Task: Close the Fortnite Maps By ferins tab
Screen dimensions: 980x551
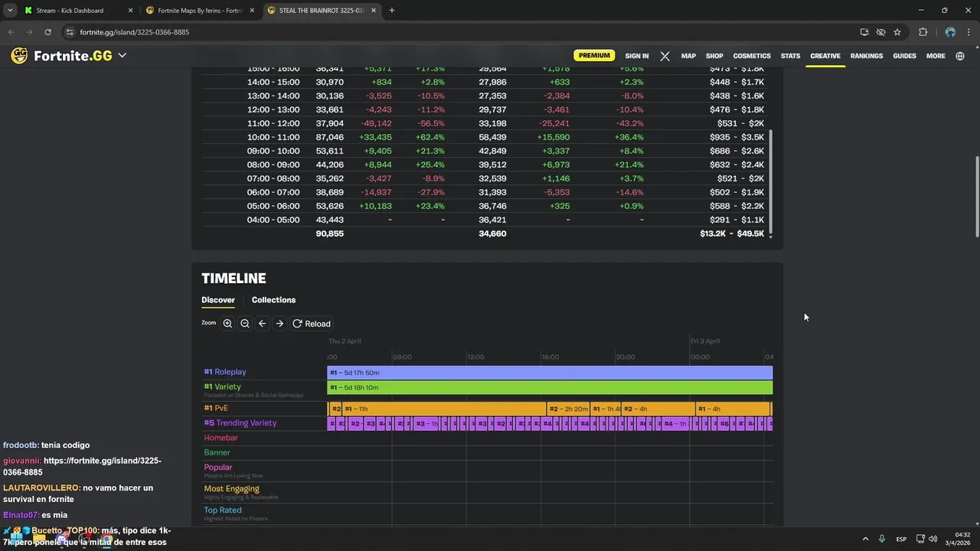Action: 252,11
